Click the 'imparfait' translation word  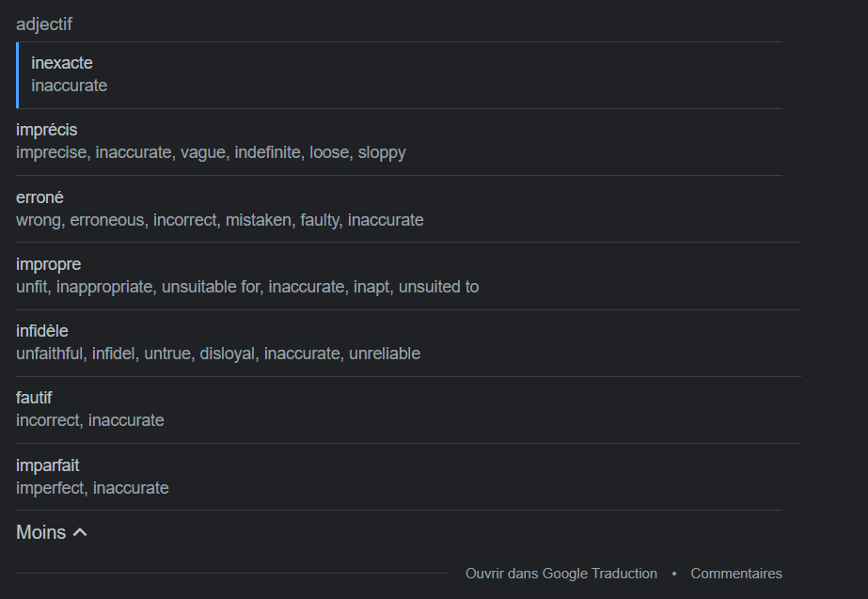click(48, 465)
